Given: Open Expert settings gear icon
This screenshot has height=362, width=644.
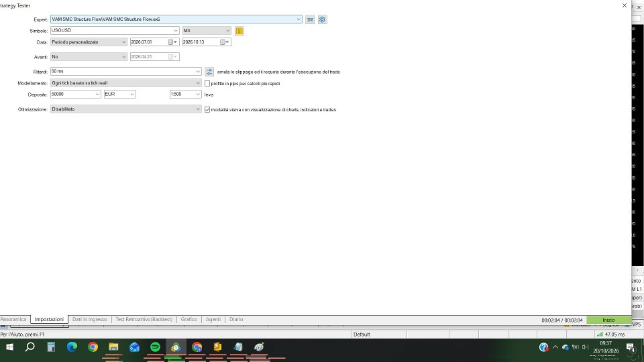Looking at the screenshot, I should (x=323, y=19).
